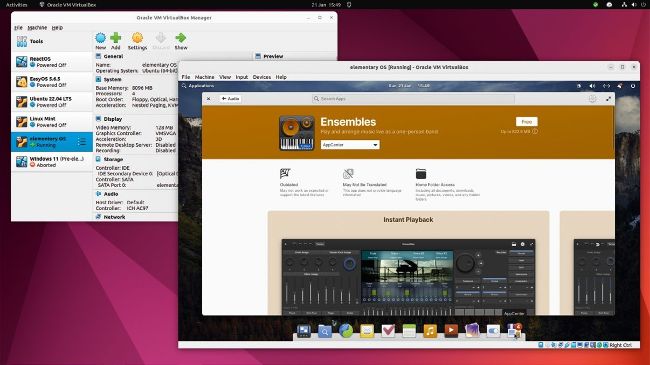
Task: Open the web browser globe in dock
Action: click(x=346, y=331)
